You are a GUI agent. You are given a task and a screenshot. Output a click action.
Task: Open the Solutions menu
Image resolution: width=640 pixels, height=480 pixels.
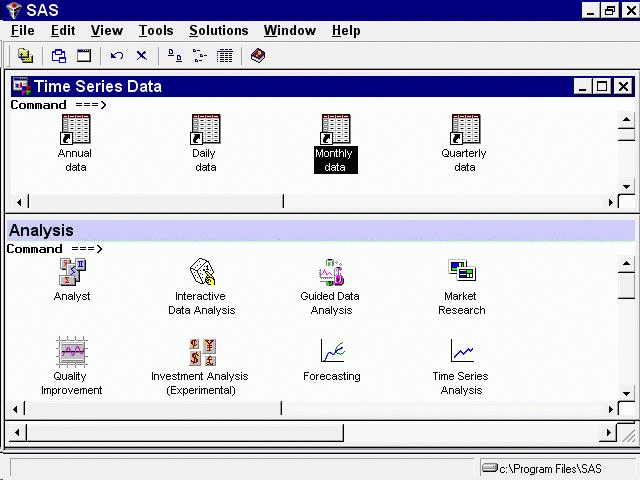click(218, 31)
